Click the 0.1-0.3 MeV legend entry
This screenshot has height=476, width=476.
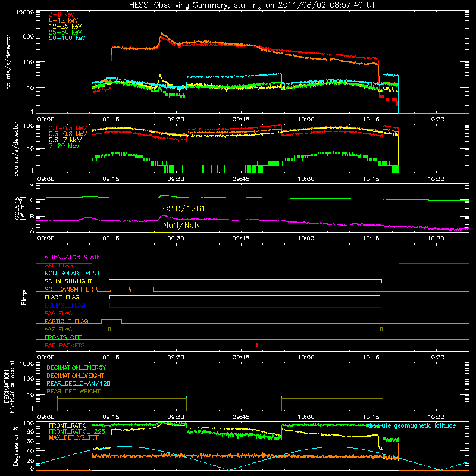click(68, 128)
